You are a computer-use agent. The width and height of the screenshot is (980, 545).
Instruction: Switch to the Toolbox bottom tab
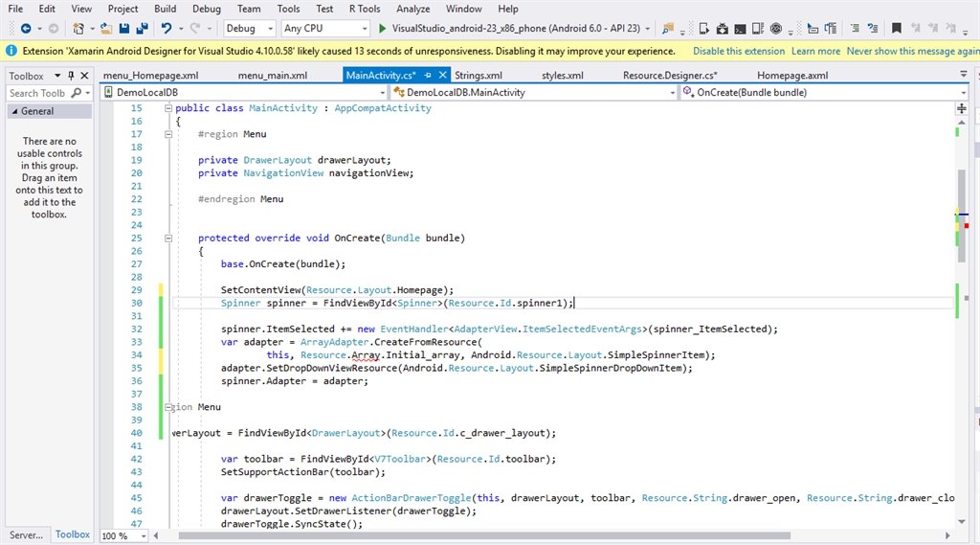point(73,534)
